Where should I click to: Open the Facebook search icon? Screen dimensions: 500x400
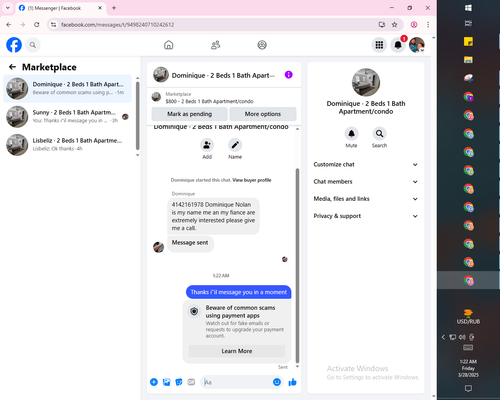pos(33,45)
